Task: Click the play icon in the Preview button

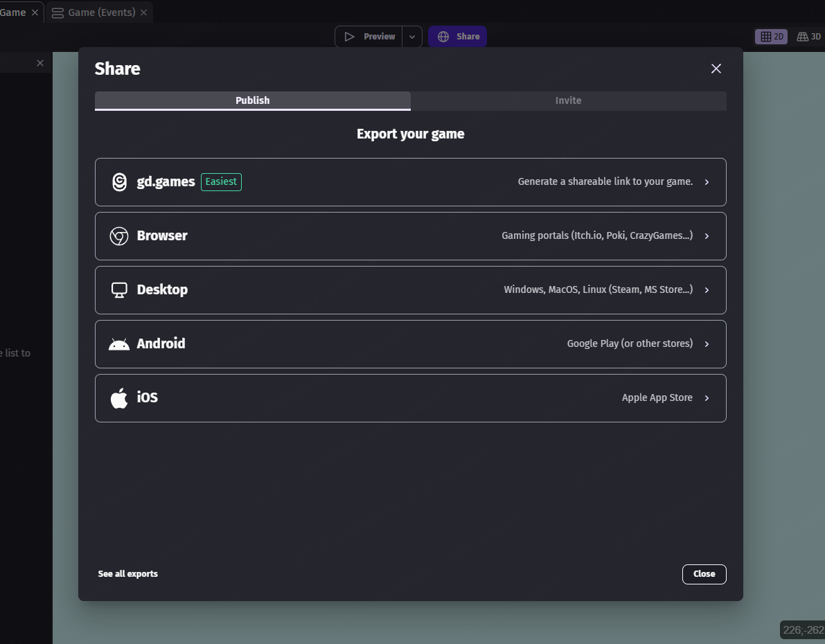Action: (349, 37)
